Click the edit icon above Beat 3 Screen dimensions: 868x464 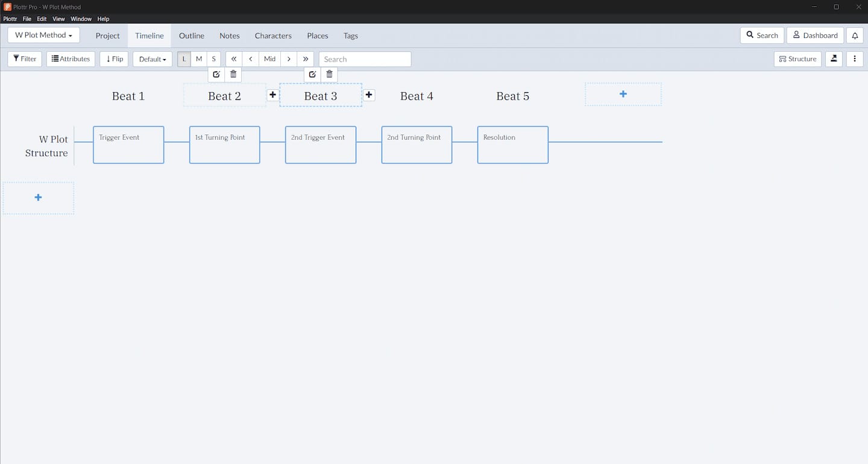[312, 74]
